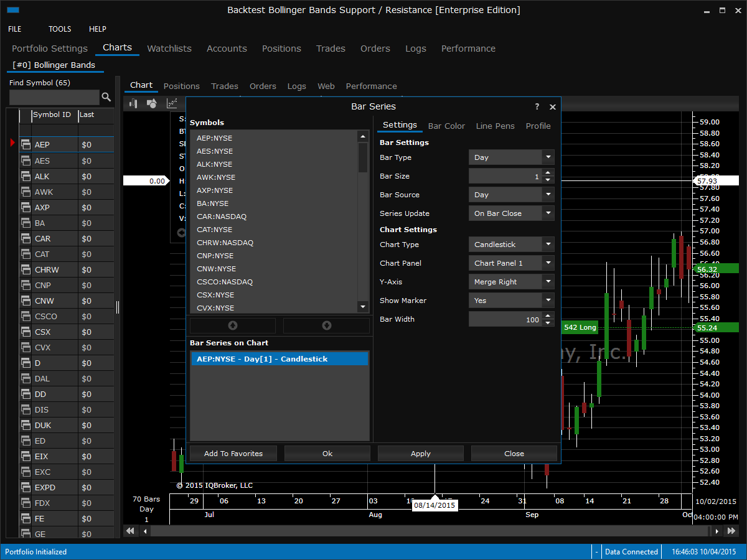Image resolution: width=747 pixels, height=560 pixels.
Task: Open the Series Update dropdown
Action: coord(511,213)
